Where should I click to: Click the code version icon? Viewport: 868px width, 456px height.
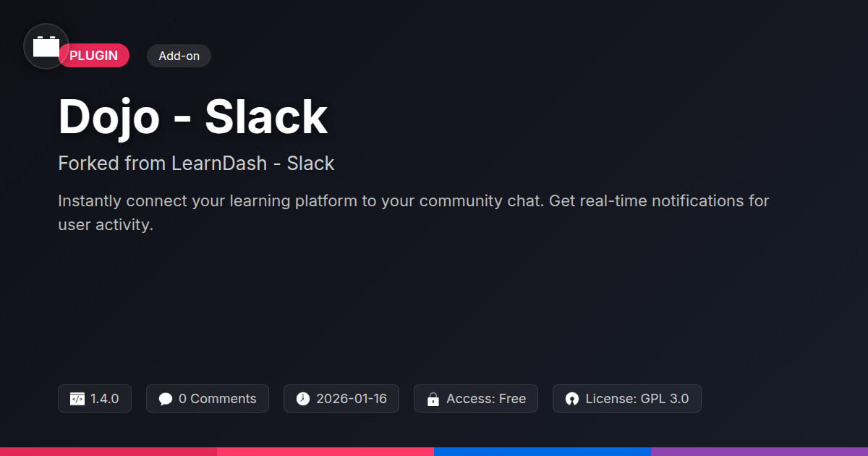77,399
